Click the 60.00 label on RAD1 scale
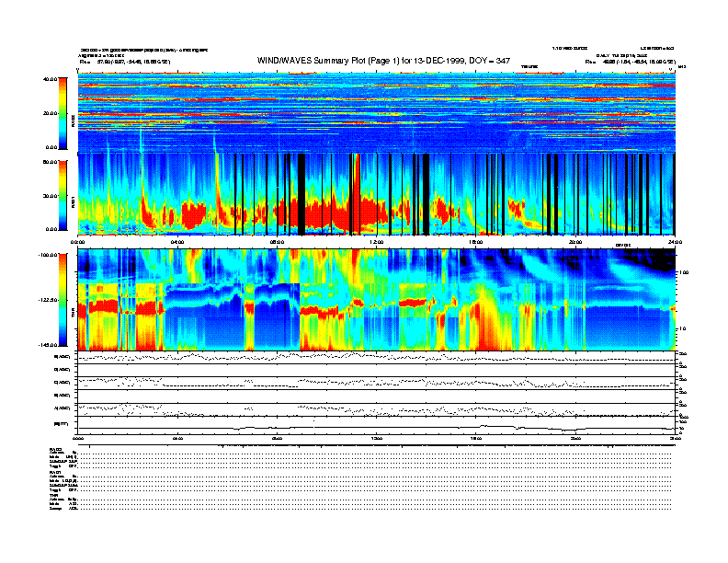Image resolution: width=728 pixels, height=563 pixels. [50, 162]
